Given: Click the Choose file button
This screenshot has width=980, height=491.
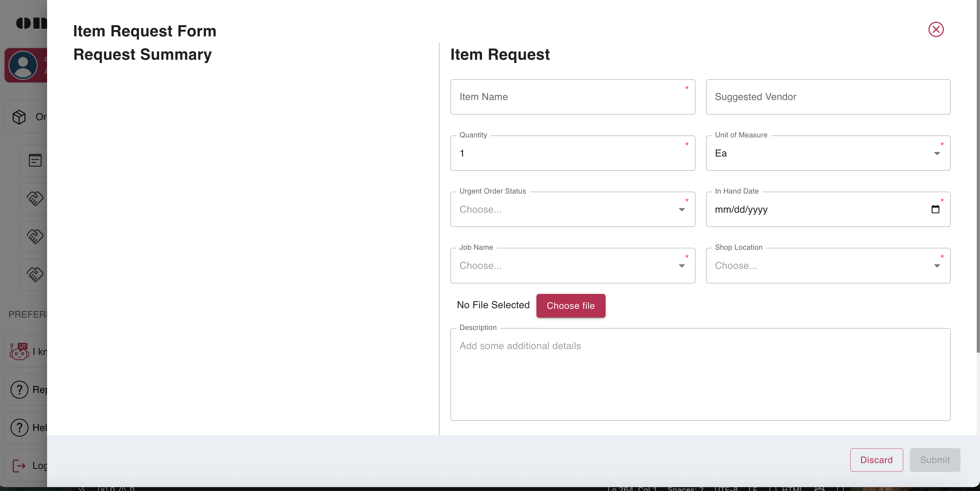Looking at the screenshot, I should (x=571, y=305).
